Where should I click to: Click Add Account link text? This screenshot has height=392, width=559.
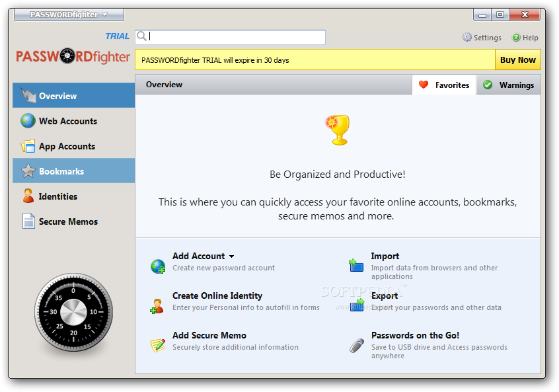pyautogui.click(x=199, y=256)
